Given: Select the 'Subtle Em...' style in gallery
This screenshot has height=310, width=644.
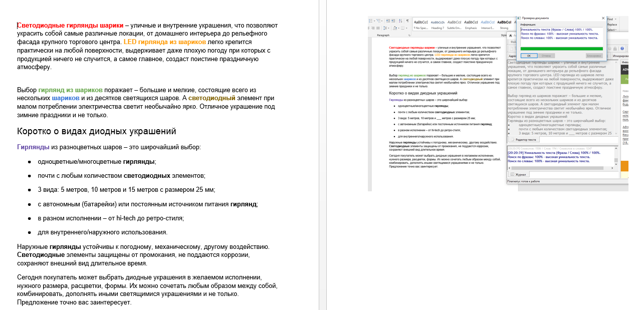Looking at the screenshot, I should tap(454, 25).
